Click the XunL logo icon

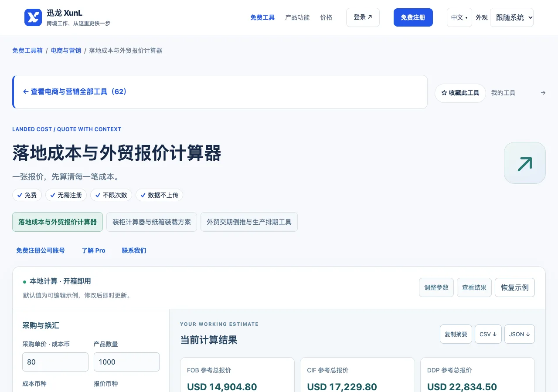point(33,17)
